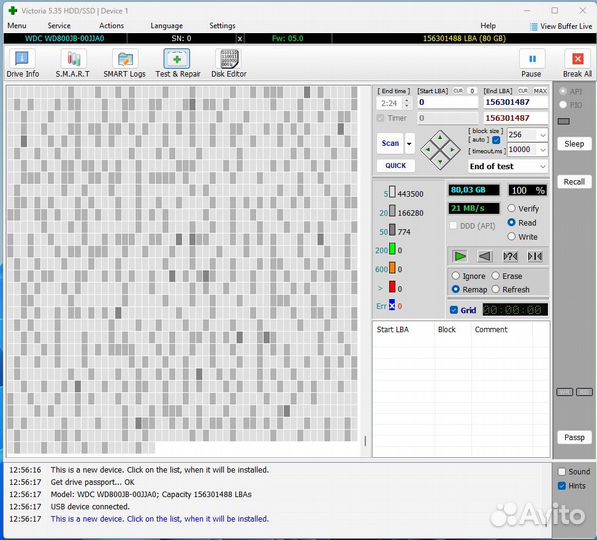Screen dimensions: 597x540
Task: Click the QUICK scan button
Action: (x=396, y=166)
